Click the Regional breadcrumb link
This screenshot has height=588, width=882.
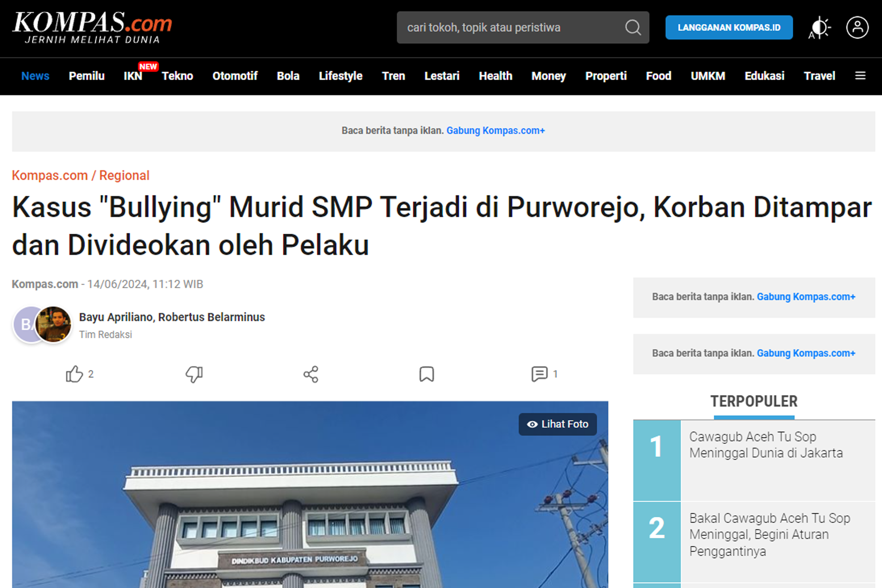click(124, 175)
